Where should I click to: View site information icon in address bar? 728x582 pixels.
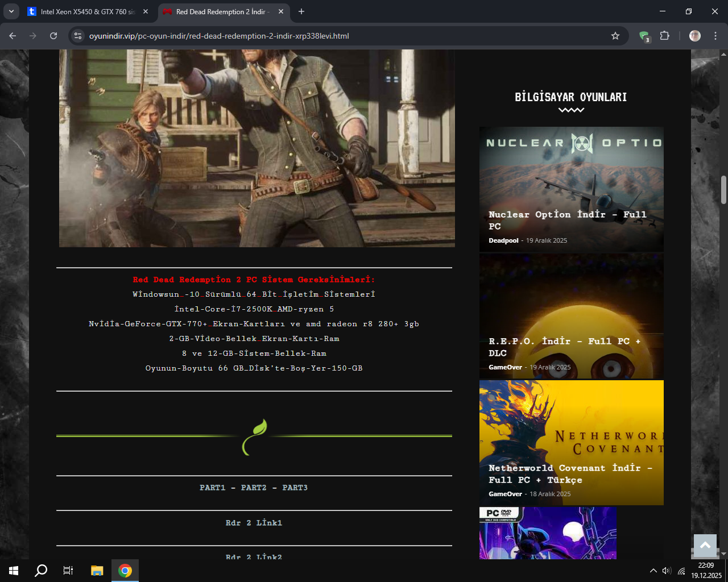78,36
